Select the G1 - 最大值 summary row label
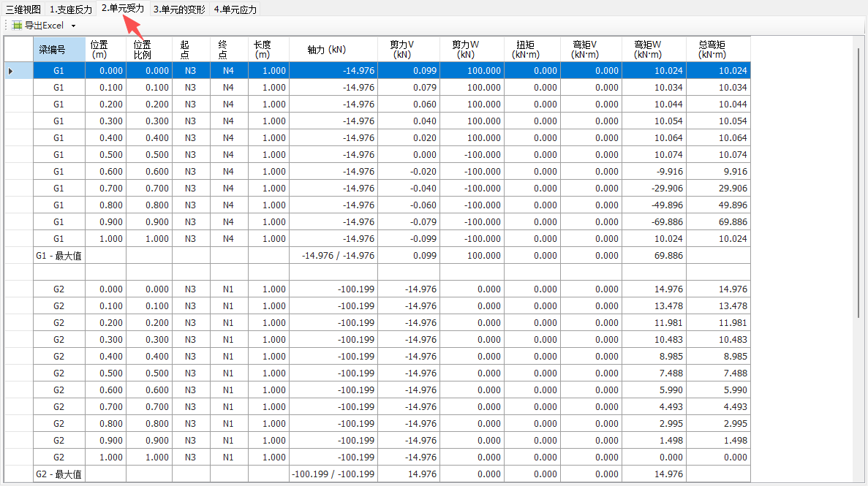The image size is (868, 486). click(x=59, y=256)
